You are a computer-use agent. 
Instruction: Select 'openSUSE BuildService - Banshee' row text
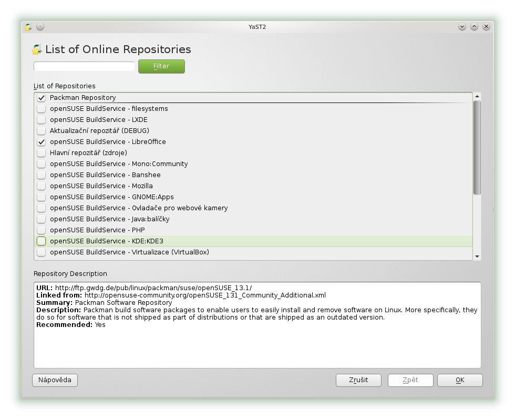(105, 175)
